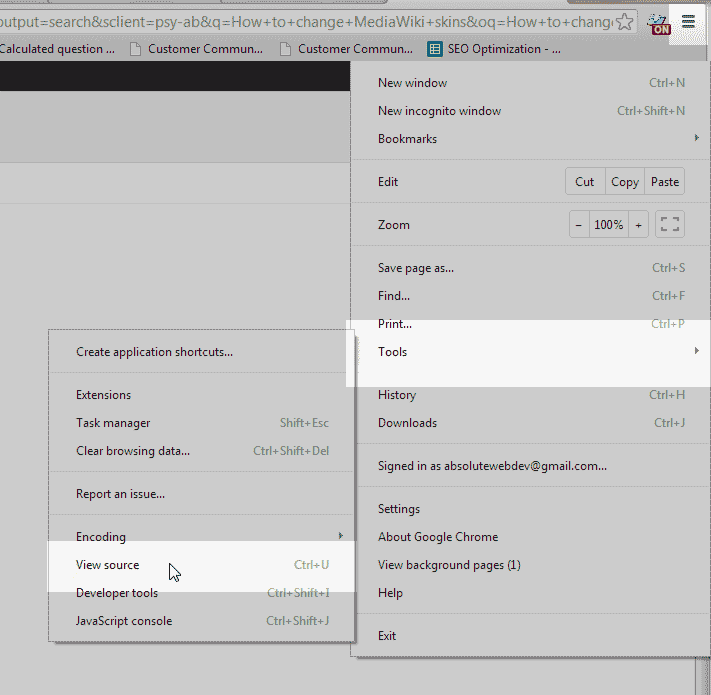
Task: Open the second Customer Commun... bookmark
Action: coord(346,49)
